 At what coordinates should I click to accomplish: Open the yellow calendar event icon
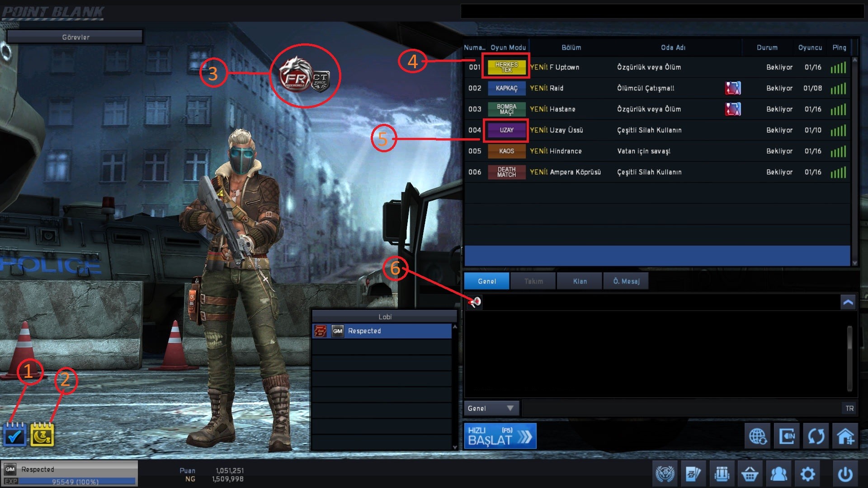[x=42, y=435]
